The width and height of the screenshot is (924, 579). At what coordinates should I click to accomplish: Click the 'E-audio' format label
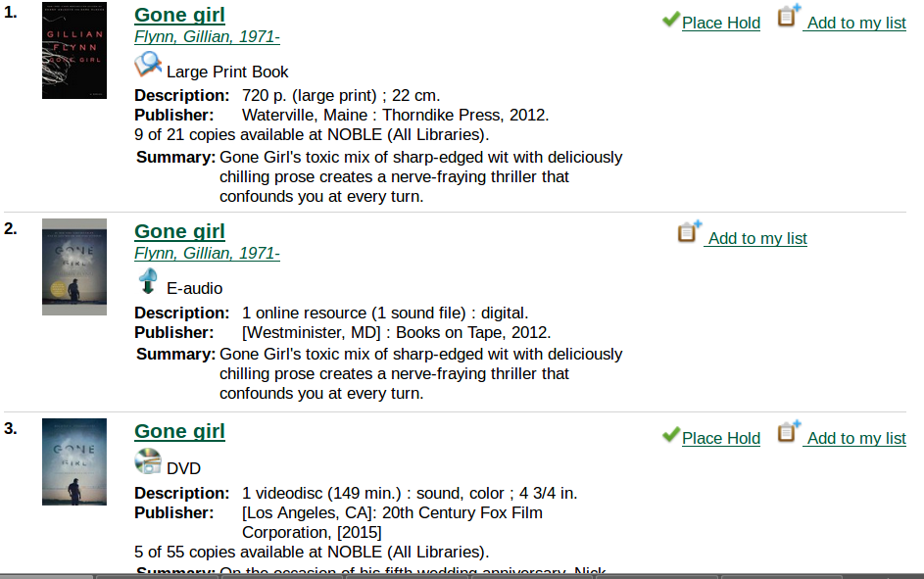click(x=194, y=289)
